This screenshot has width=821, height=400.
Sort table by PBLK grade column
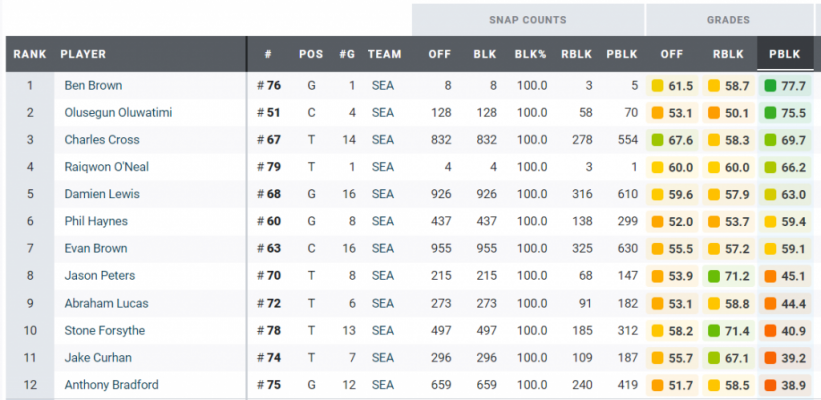(x=784, y=54)
